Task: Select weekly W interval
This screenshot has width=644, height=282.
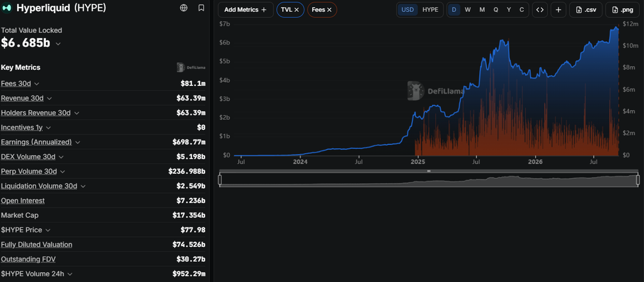Action: 467,10
